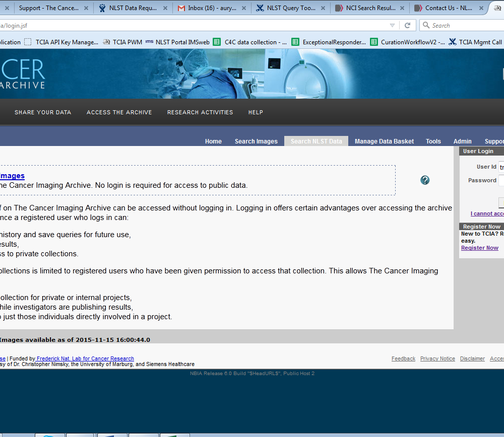
Task: Click the magnifier icon in the search box
Action: point(426,25)
